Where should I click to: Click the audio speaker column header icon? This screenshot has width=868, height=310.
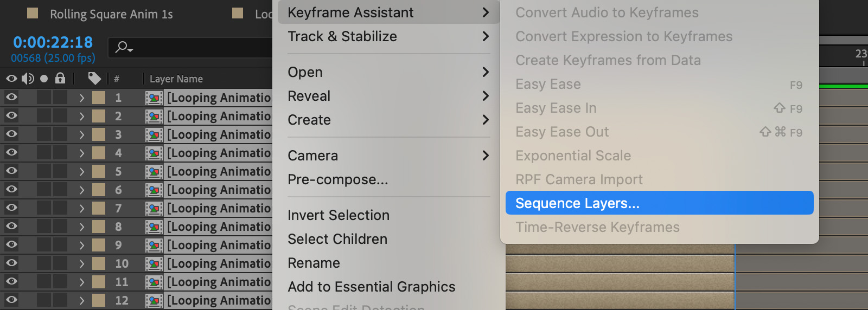click(28, 79)
